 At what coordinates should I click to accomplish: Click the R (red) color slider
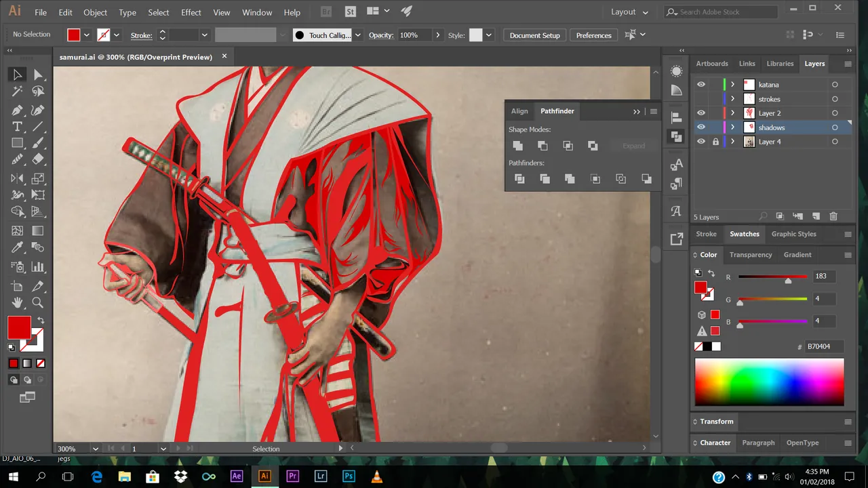(x=773, y=277)
